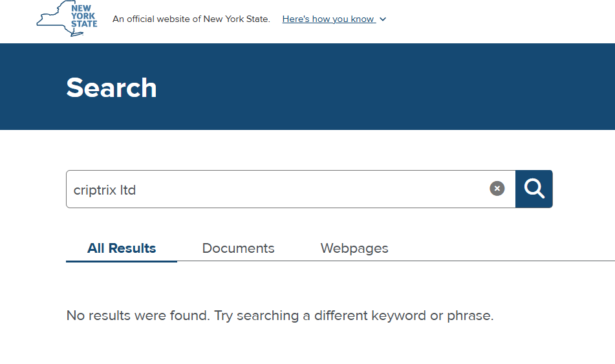Click the 'NEW YORK STATE' wordmark text
This screenshot has width=615, height=364.
point(84,16)
